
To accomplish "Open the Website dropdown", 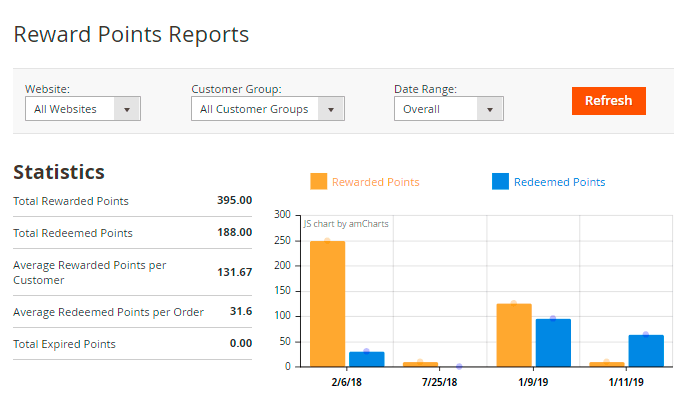I will [83, 109].
